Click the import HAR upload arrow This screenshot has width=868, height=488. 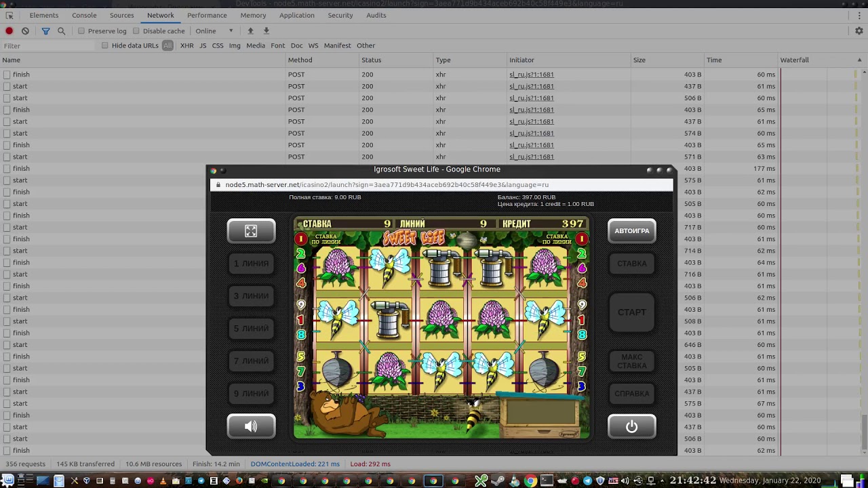(x=250, y=31)
